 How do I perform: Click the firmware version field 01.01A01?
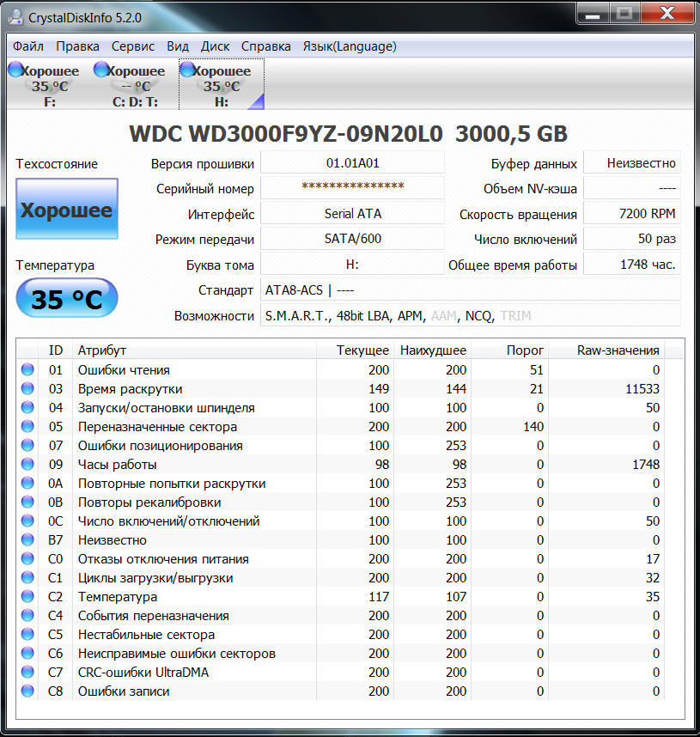[x=353, y=162]
